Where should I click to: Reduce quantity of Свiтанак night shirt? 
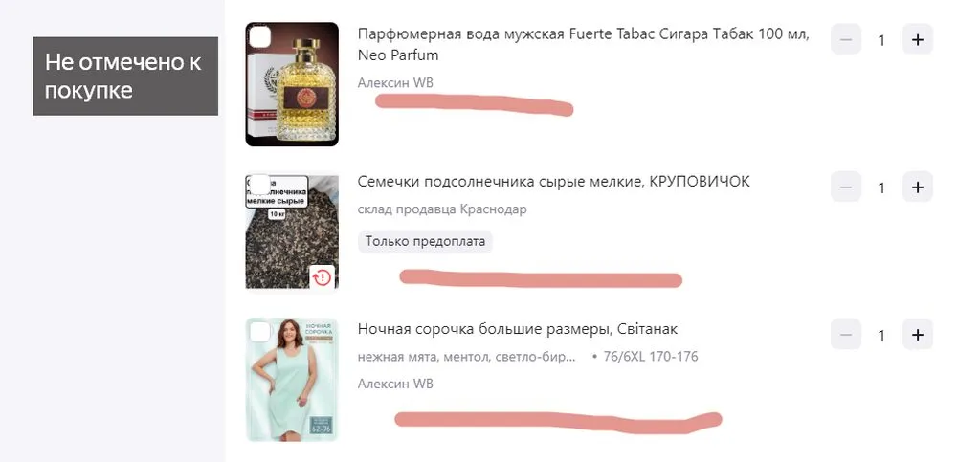pyautogui.click(x=846, y=335)
